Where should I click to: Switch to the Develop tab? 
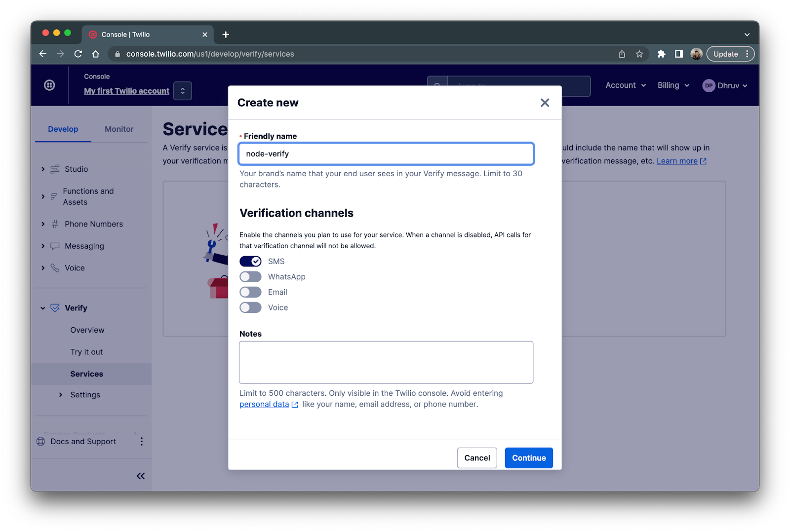[x=63, y=129]
